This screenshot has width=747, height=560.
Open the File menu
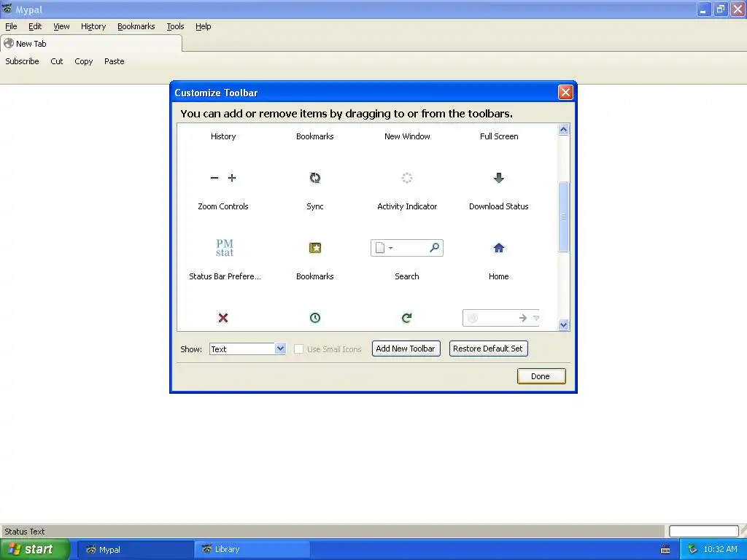11,26
